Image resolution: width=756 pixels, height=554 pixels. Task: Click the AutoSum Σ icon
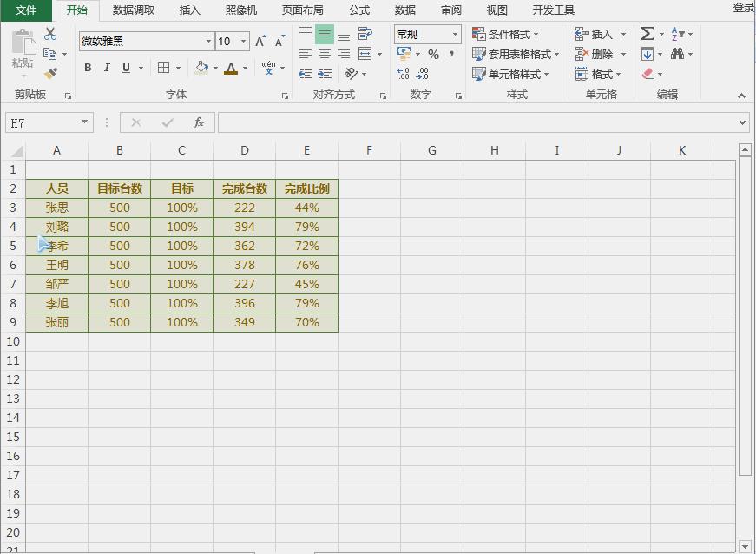click(647, 34)
